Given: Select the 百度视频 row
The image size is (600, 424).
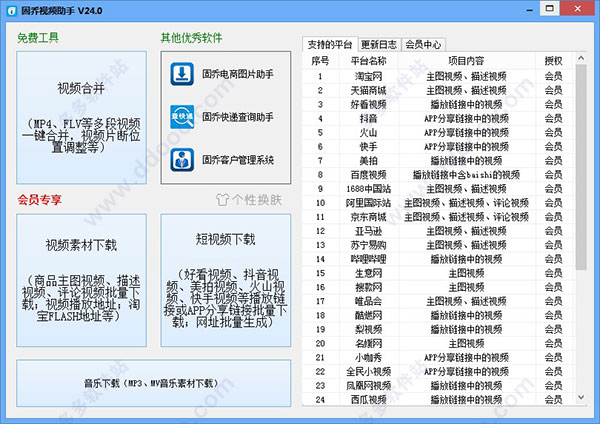Looking at the screenshot, I should (439, 175).
